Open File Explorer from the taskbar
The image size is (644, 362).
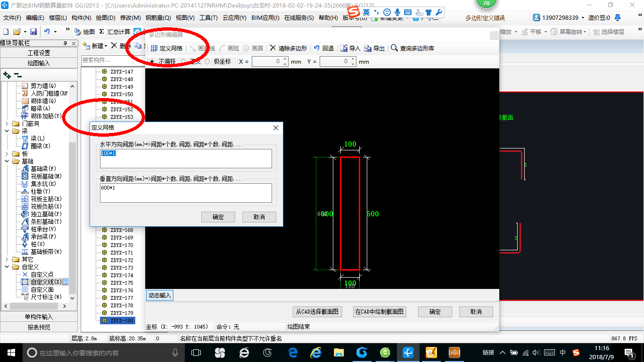(x=339, y=352)
